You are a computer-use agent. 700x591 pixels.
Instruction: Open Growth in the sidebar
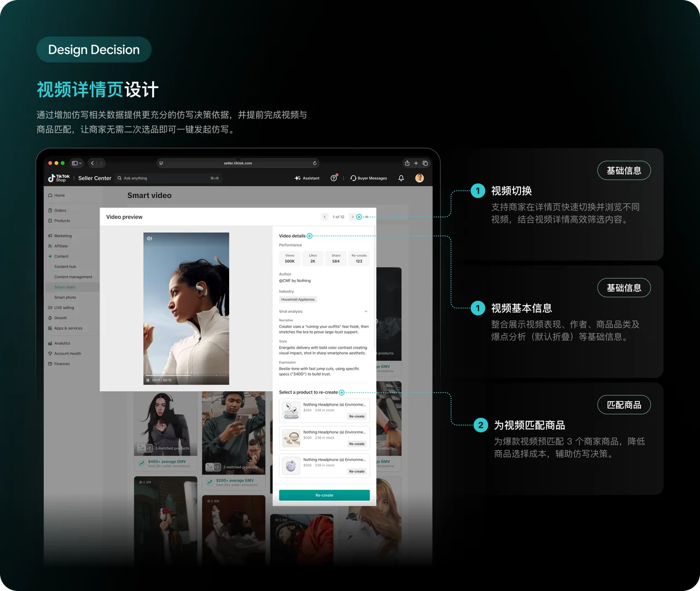[x=57, y=318]
